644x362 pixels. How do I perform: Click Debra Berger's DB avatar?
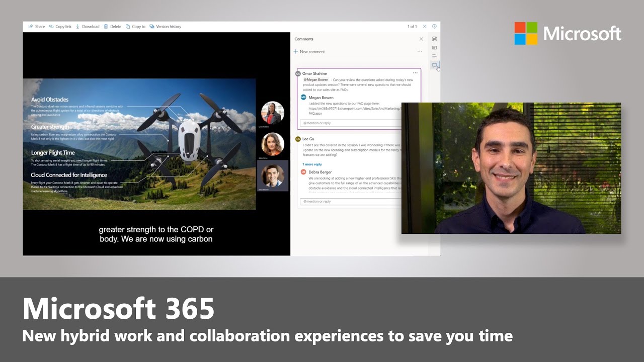coord(303,172)
